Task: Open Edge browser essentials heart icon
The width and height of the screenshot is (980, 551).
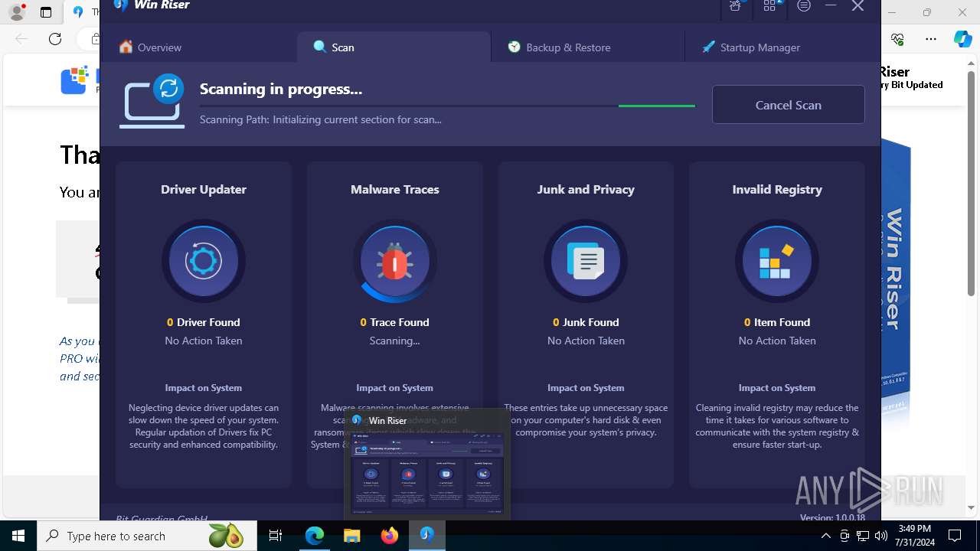Action: [x=897, y=39]
